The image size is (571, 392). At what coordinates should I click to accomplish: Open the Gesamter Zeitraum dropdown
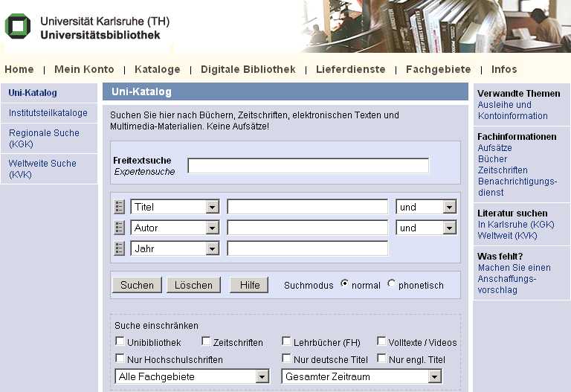(x=361, y=376)
